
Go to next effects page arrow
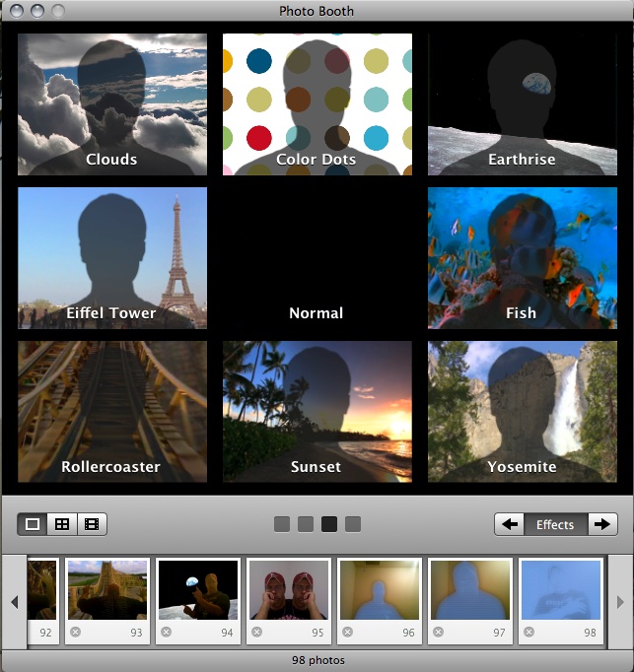pyautogui.click(x=602, y=524)
